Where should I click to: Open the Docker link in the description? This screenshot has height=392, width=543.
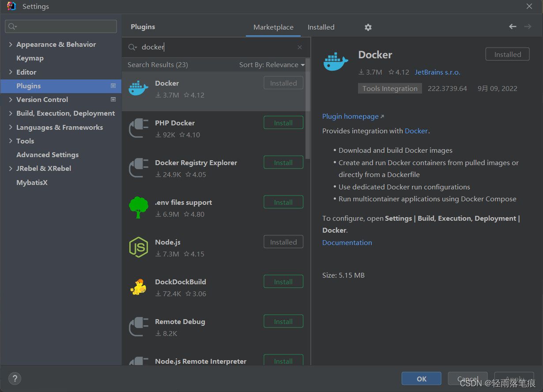pyautogui.click(x=416, y=131)
